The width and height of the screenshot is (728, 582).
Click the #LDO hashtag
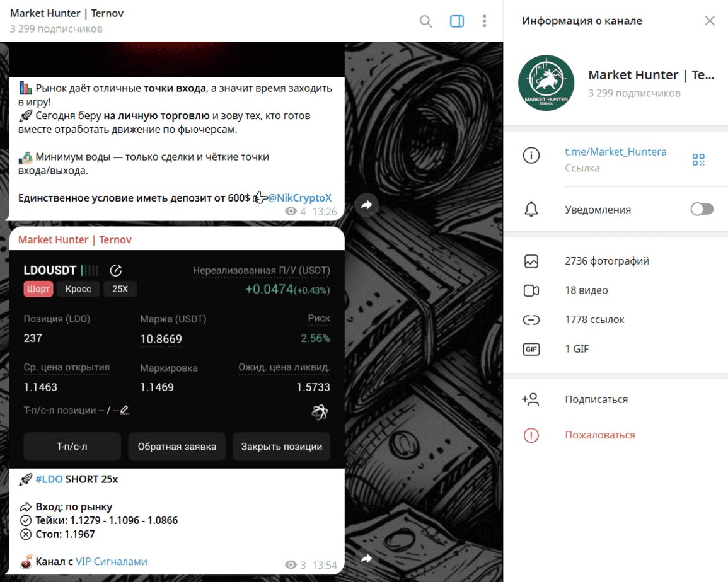(x=49, y=479)
